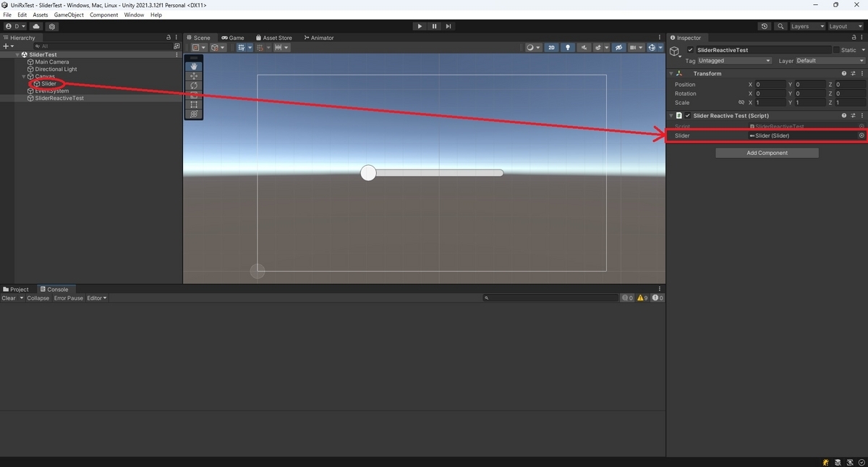The image size is (868, 467).
Task: Toggle console error messages filter
Action: coord(658,298)
